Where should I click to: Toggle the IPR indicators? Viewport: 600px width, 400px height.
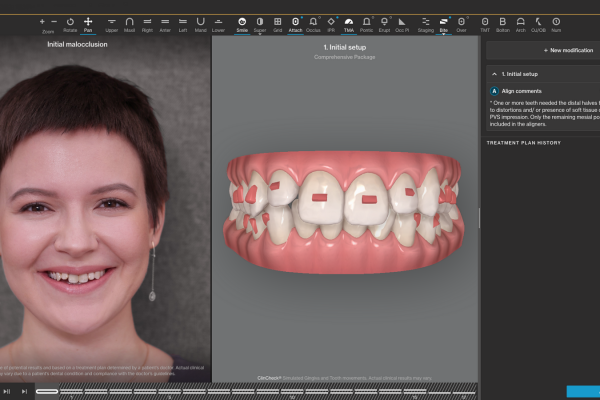pos(331,24)
